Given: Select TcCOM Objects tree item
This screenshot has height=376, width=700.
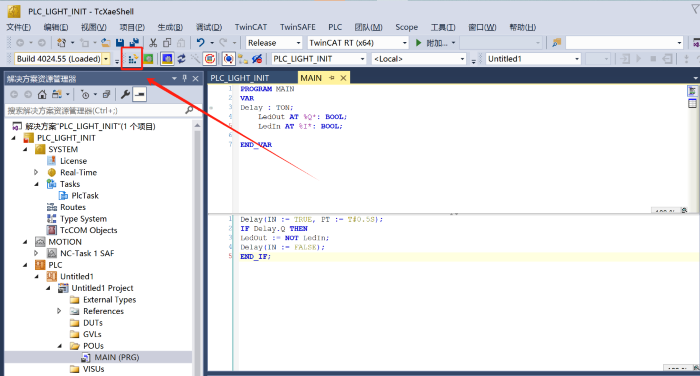Looking at the screenshot, I should (89, 230).
